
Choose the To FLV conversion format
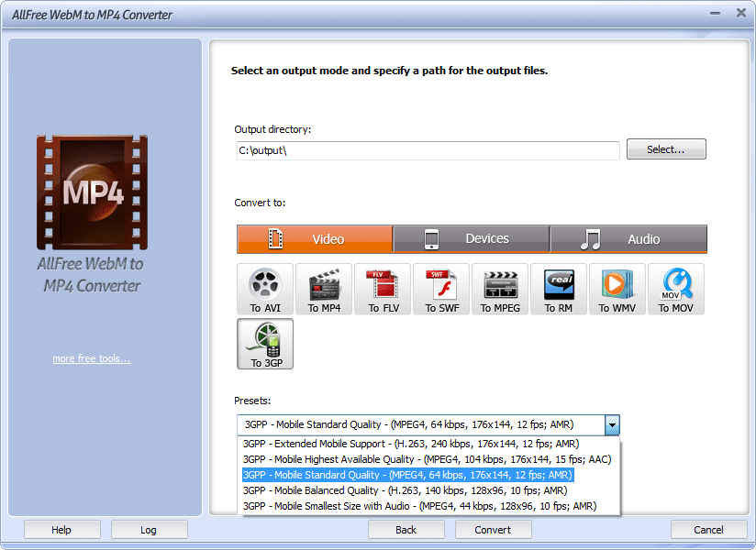click(382, 289)
